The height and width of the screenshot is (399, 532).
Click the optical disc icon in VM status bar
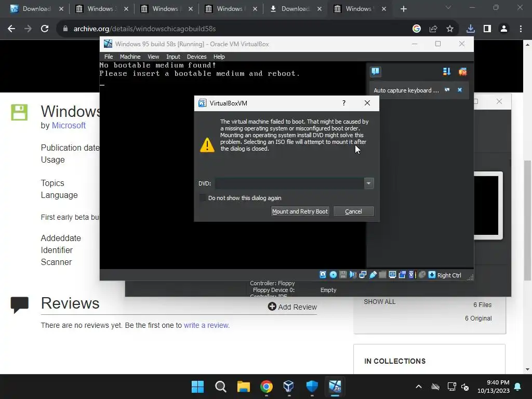tap(333, 275)
